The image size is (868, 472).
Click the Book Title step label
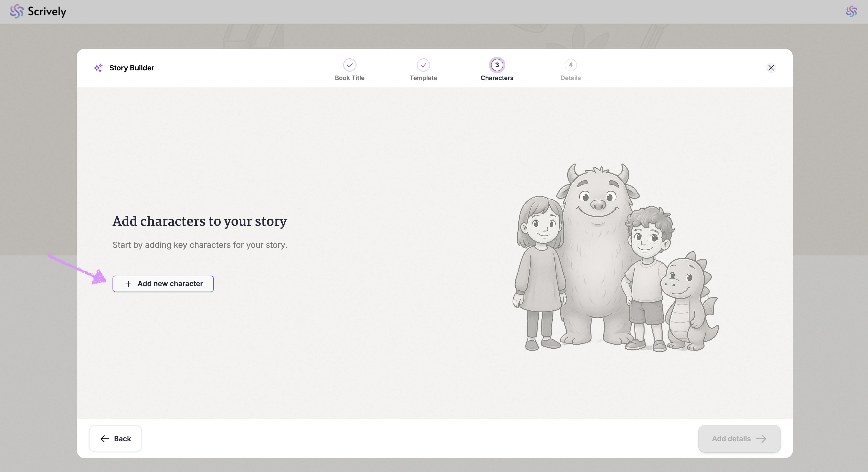[x=349, y=78]
